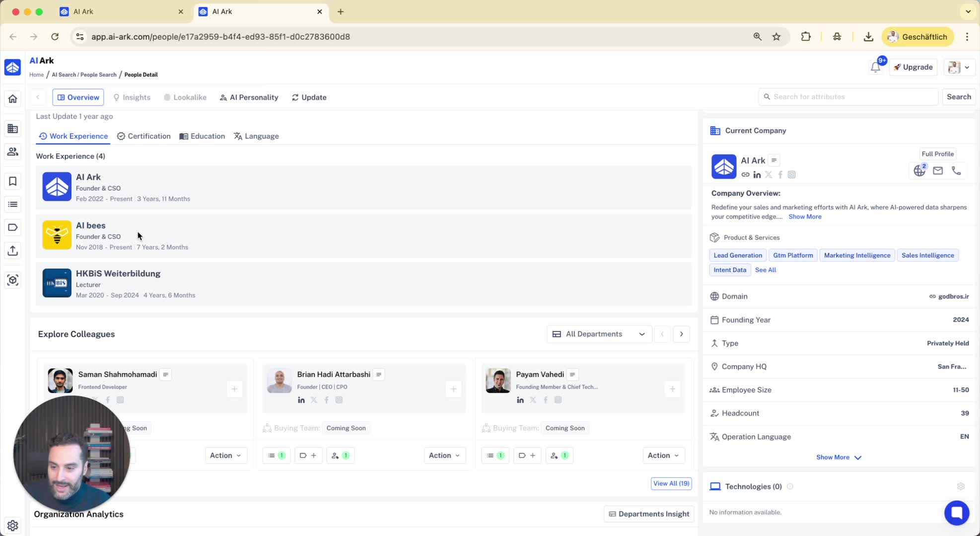Viewport: 980px width, 536px height.
Task: Expand Show More under company details
Action: 838,457
